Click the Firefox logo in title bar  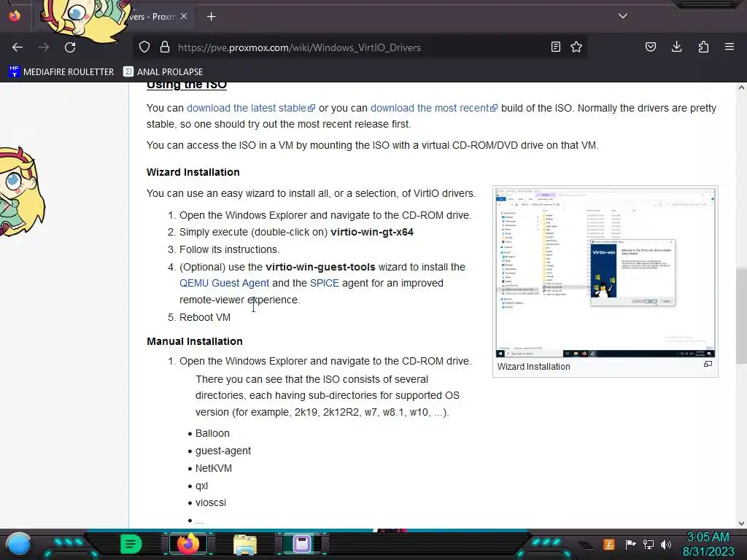point(15,16)
